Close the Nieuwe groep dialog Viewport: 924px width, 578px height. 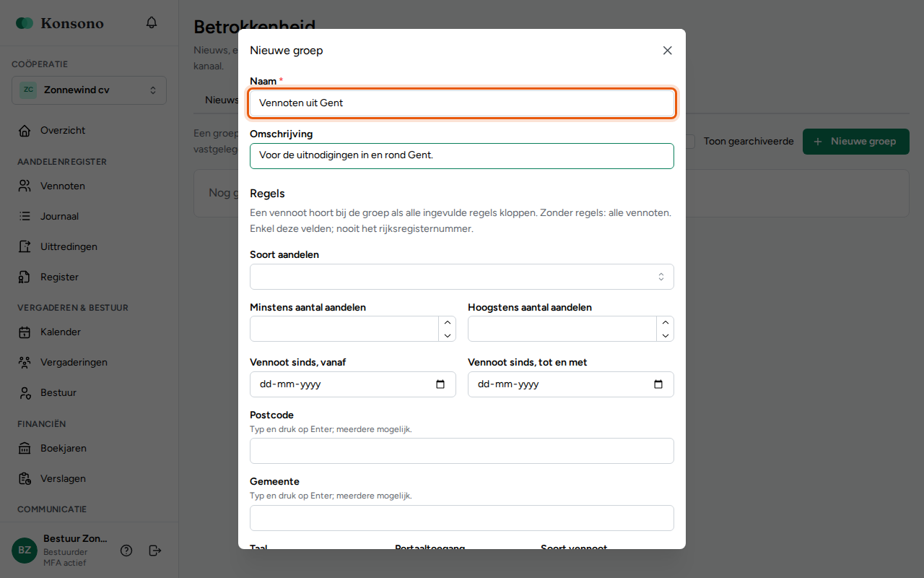(x=668, y=51)
